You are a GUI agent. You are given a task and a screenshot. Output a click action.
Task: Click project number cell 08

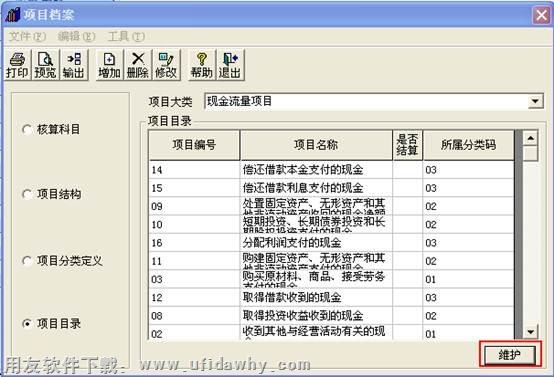[194, 316]
